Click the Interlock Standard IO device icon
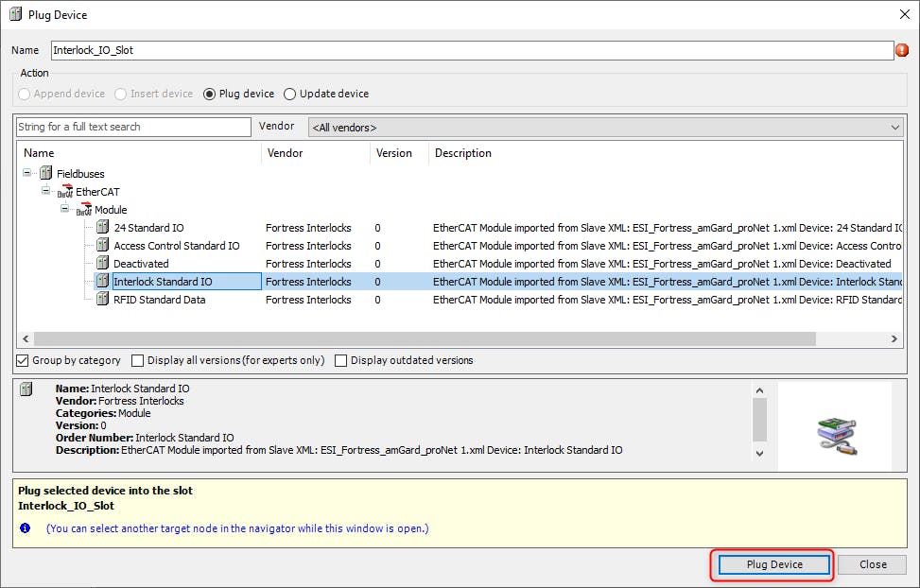The image size is (920, 588). coord(103,281)
